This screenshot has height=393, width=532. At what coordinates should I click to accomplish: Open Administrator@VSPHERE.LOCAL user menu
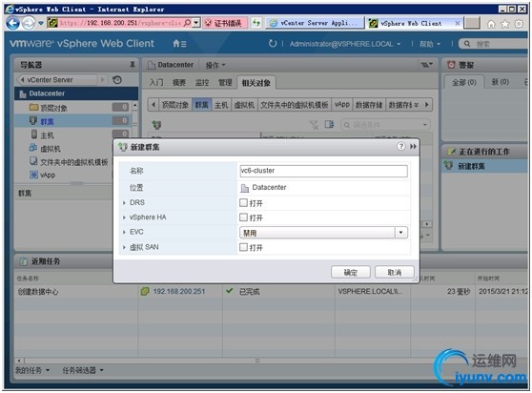(345, 44)
